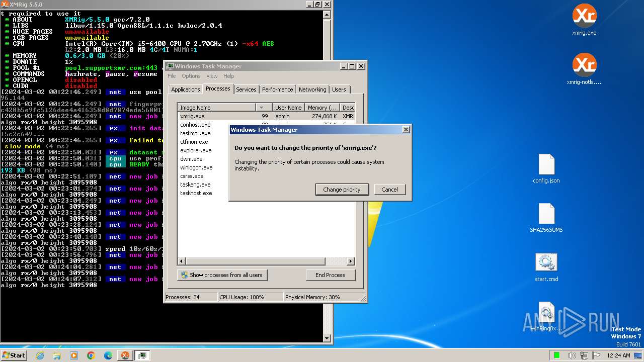Launch Windows Media Player from taskbar
The image size is (644, 362).
(74, 355)
